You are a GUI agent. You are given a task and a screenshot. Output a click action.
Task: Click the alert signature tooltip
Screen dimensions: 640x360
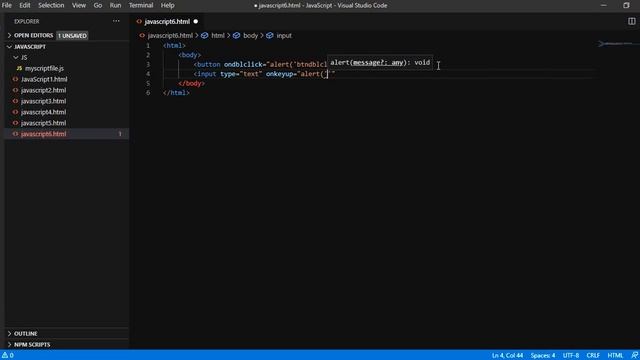tap(380, 62)
